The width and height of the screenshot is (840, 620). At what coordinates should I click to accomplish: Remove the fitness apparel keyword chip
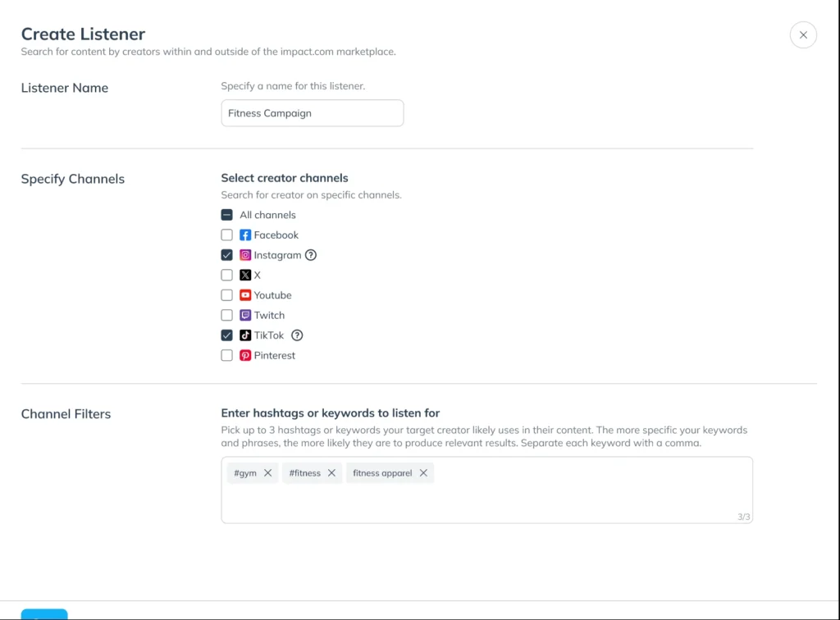(x=423, y=473)
